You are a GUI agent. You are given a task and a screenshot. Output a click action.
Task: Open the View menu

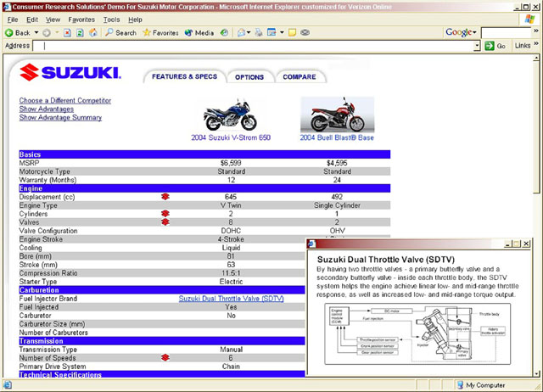click(53, 20)
